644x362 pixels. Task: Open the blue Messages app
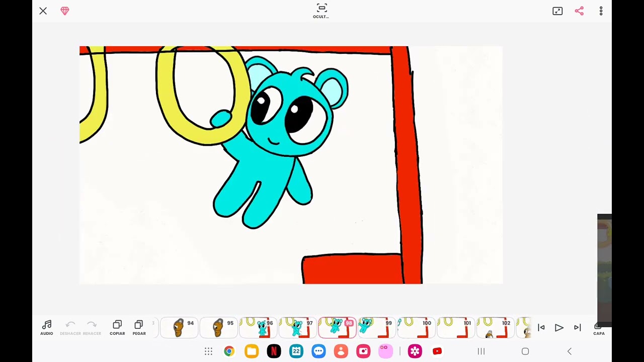coord(318,351)
